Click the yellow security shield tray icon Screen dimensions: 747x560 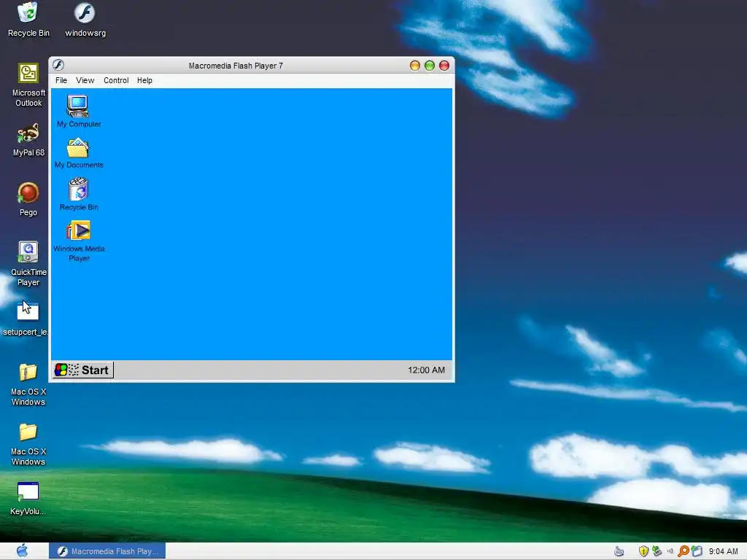tap(643, 551)
